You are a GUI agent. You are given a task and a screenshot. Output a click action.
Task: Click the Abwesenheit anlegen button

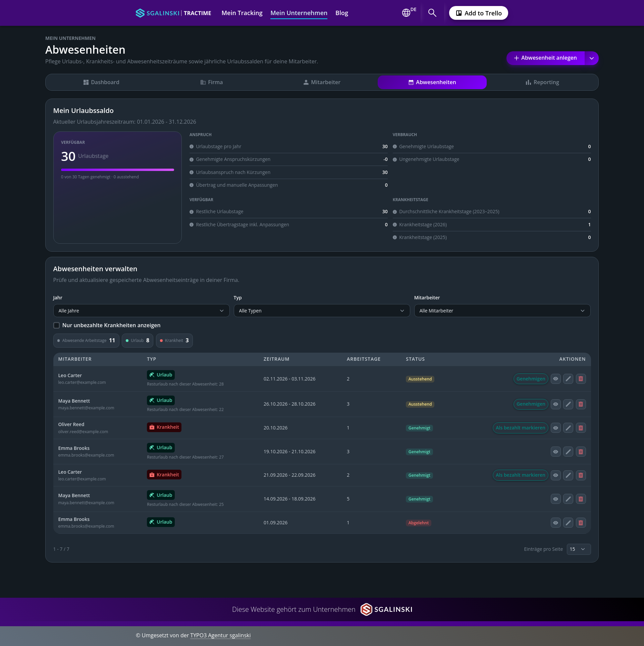coord(545,58)
